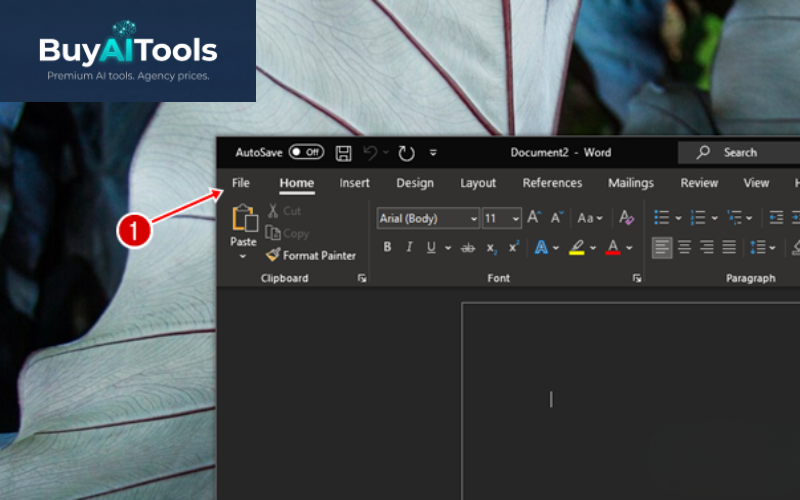This screenshot has width=800, height=500.
Task: Switch to the Home tab
Action: (x=296, y=183)
